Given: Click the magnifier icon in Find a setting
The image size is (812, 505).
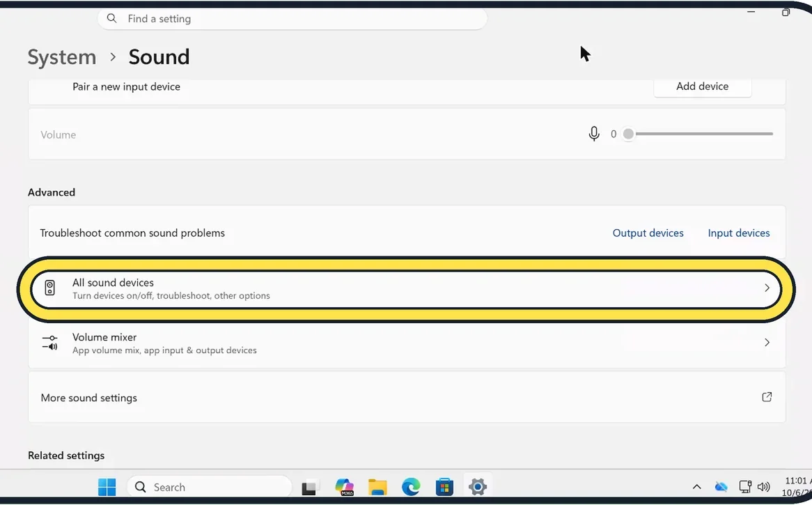Looking at the screenshot, I should [112, 18].
